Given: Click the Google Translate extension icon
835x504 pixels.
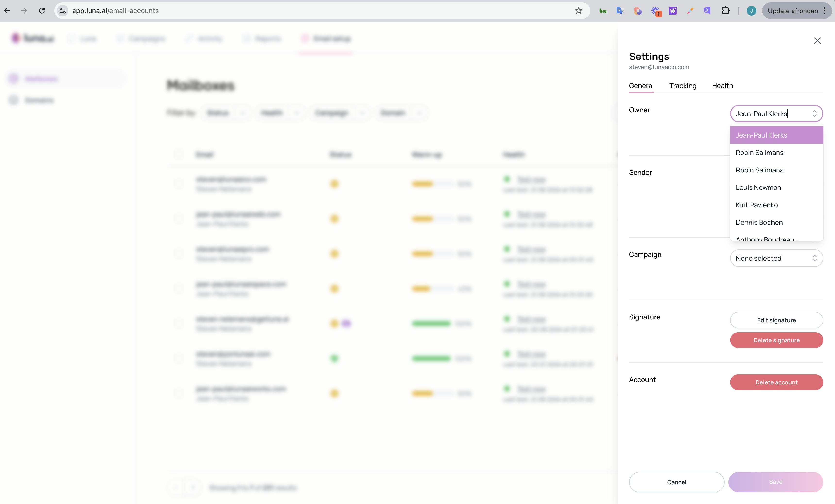Looking at the screenshot, I should tap(620, 11).
